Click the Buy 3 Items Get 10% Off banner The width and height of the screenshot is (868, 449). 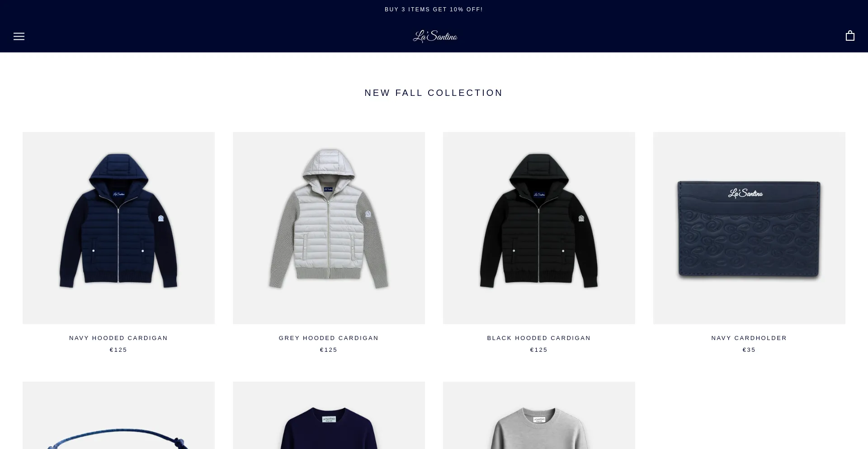click(x=434, y=9)
